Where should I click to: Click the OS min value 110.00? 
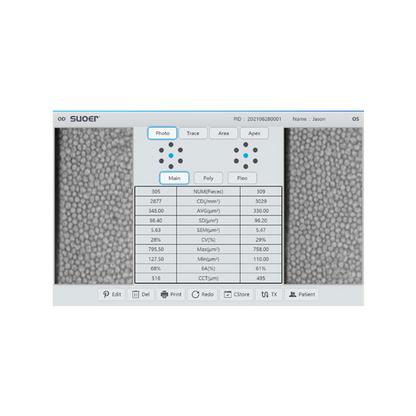coord(261,259)
